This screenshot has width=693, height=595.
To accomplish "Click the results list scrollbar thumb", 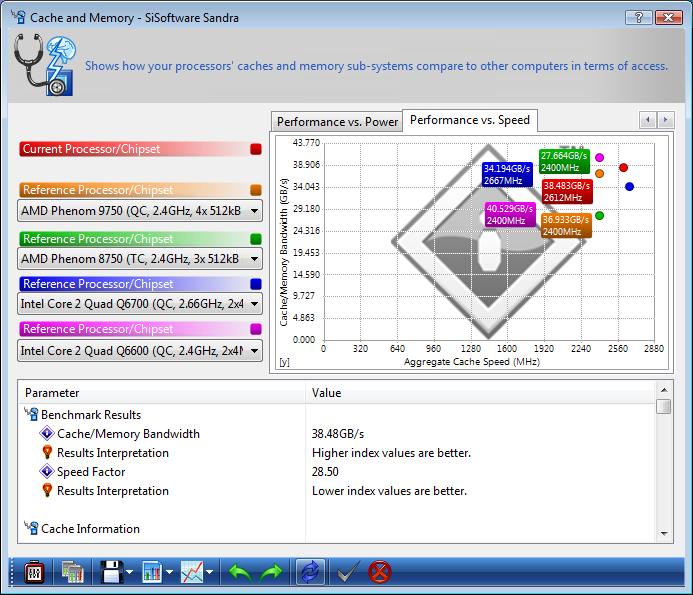I will 664,406.
